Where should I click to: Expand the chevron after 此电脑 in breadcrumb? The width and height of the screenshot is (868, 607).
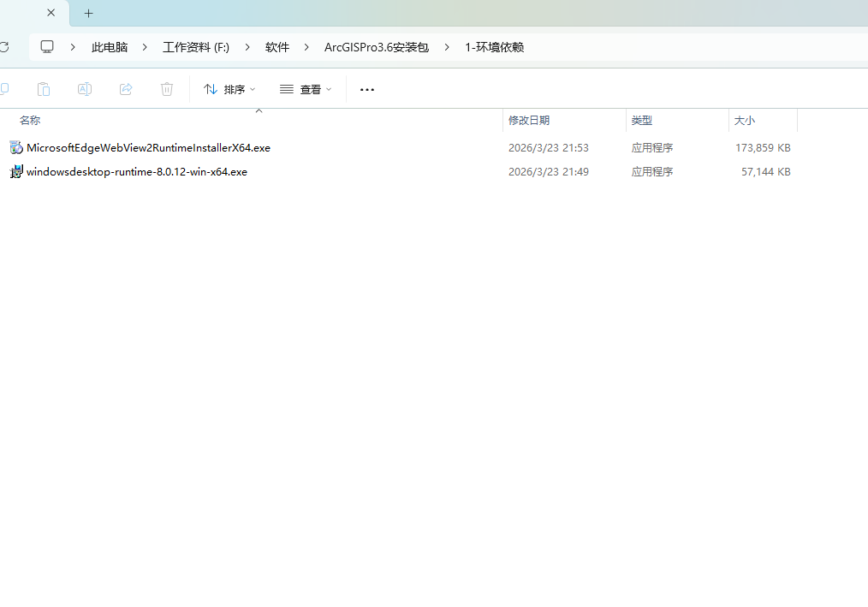[x=145, y=47]
